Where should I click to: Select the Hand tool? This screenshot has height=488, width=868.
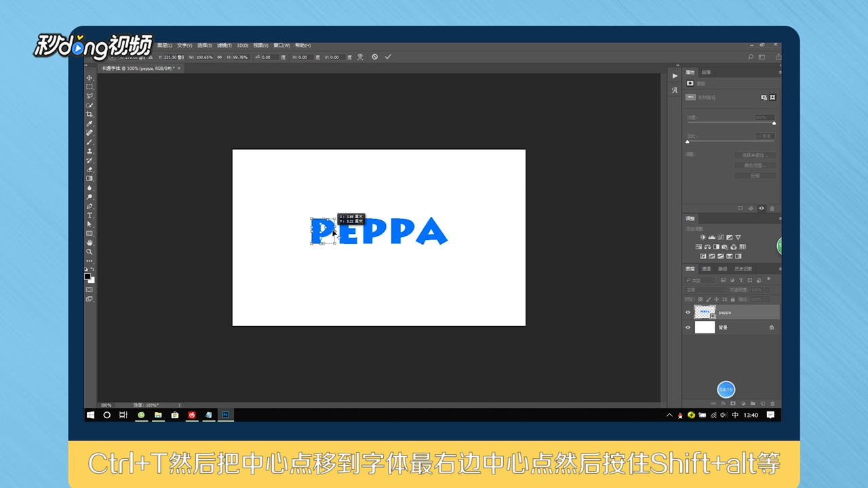pyautogui.click(x=90, y=243)
